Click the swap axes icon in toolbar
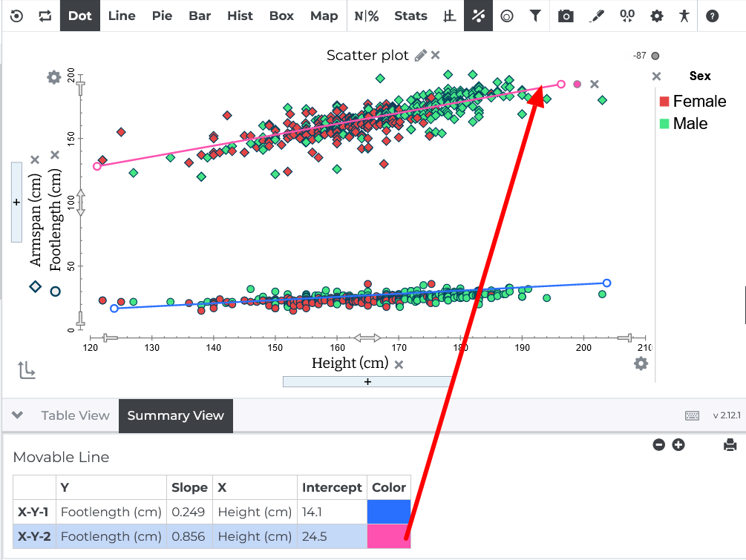 [45, 16]
